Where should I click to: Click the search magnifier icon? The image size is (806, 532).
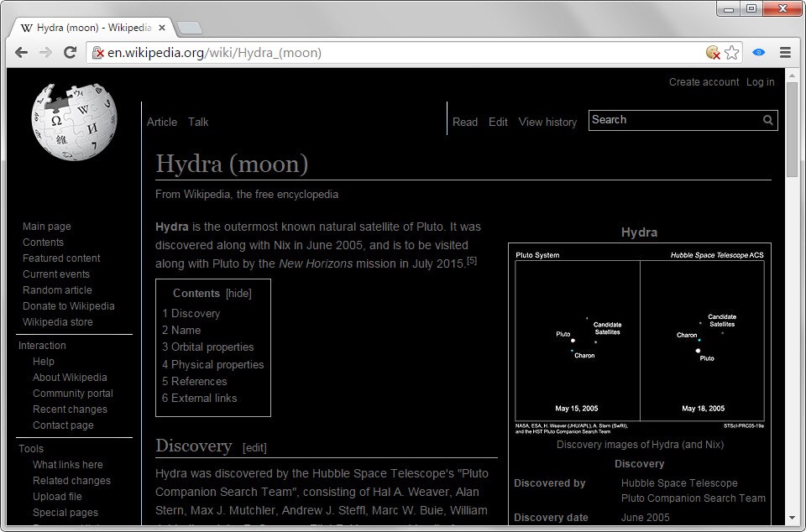(x=768, y=120)
